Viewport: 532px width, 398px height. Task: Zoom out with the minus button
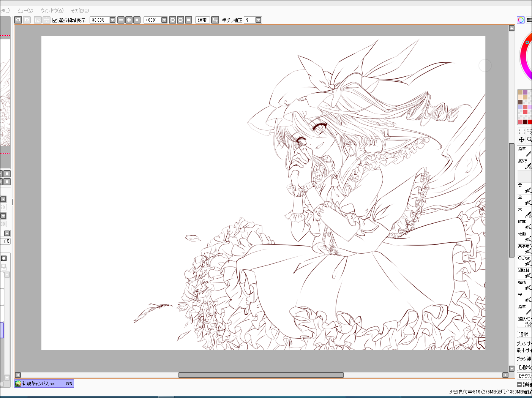(121, 20)
